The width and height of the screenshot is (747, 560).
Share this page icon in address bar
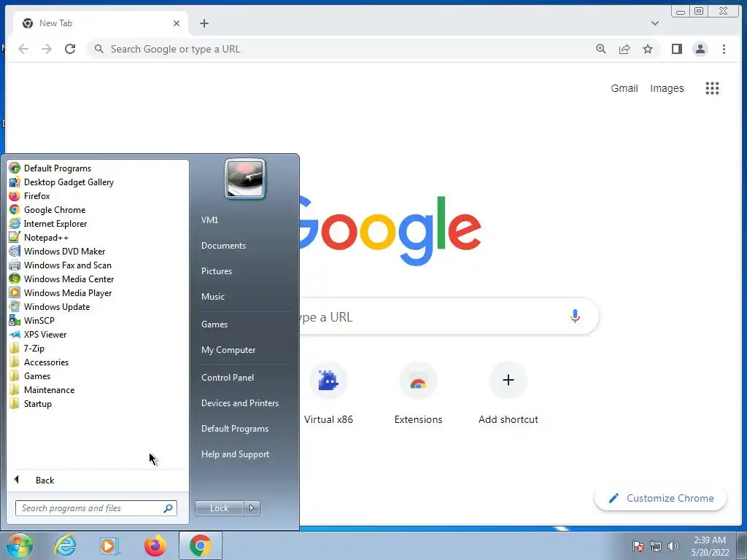624,49
